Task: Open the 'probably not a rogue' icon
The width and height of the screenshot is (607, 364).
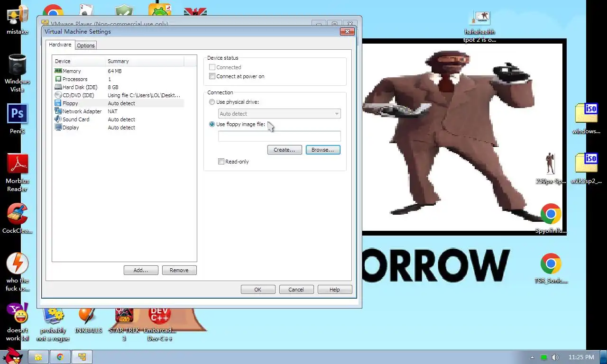Action: [x=53, y=315]
